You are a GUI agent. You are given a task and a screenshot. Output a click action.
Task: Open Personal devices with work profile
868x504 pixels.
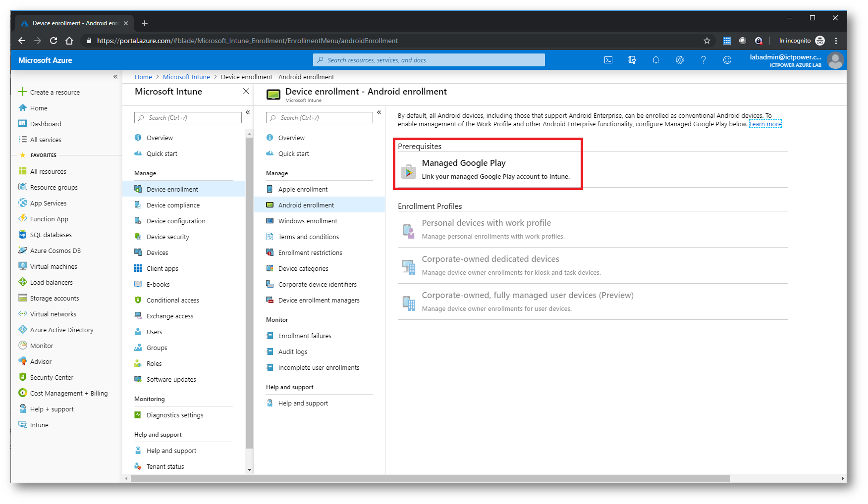coord(593,229)
